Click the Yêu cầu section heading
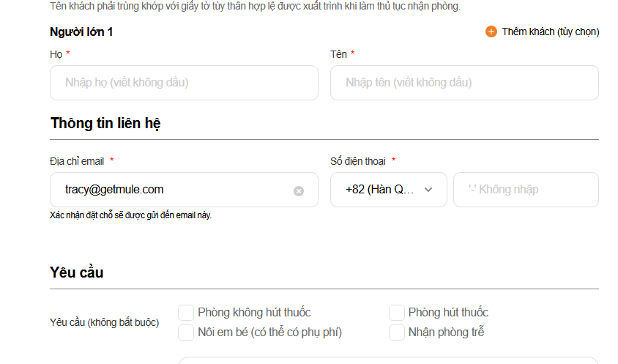618x364 pixels. pos(77,272)
